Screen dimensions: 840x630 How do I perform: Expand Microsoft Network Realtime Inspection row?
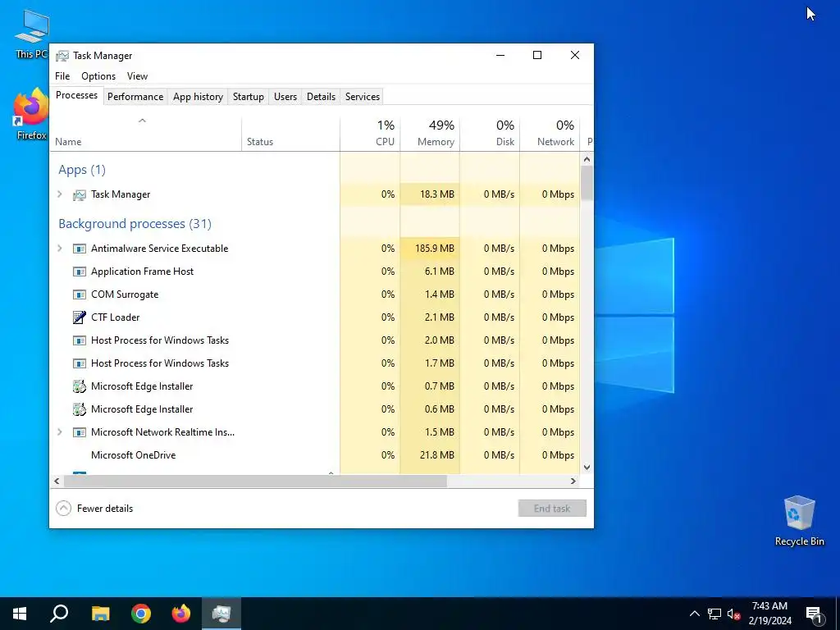pyautogui.click(x=60, y=432)
